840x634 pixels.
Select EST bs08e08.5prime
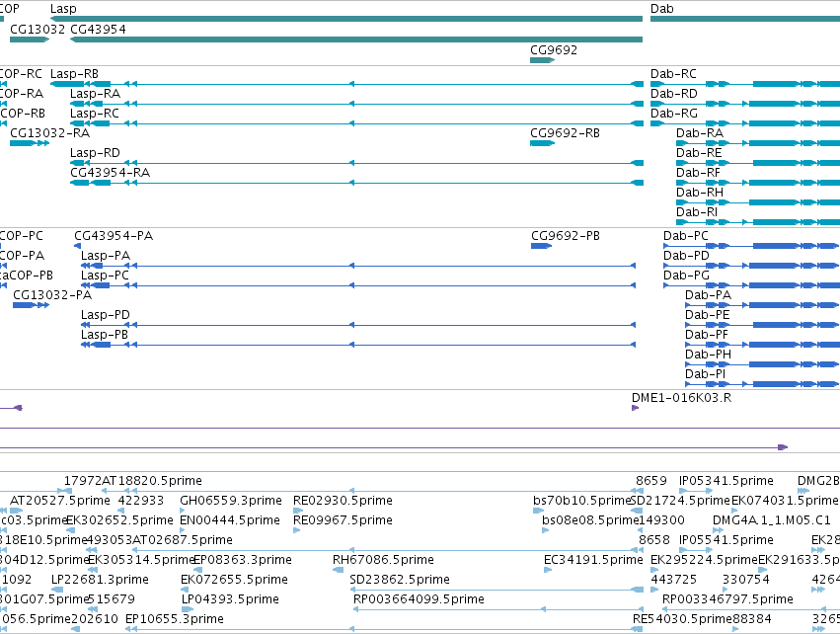click(591, 520)
